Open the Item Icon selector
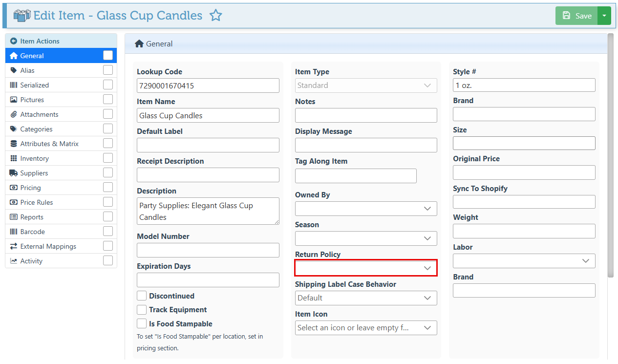 366,328
